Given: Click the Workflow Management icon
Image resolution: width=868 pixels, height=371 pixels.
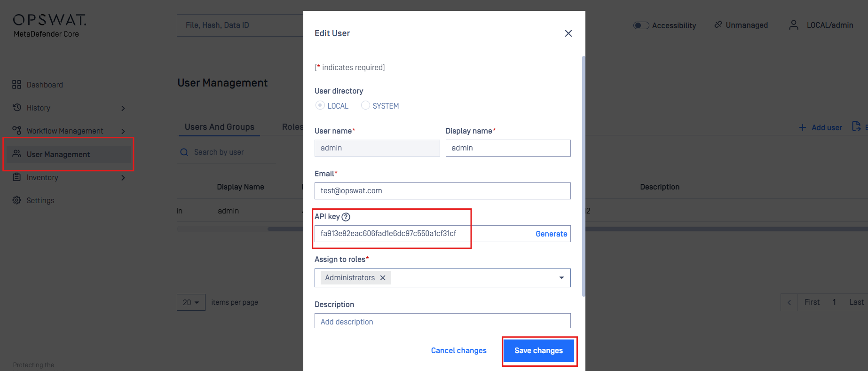Looking at the screenshot, I should click(17, 130).
